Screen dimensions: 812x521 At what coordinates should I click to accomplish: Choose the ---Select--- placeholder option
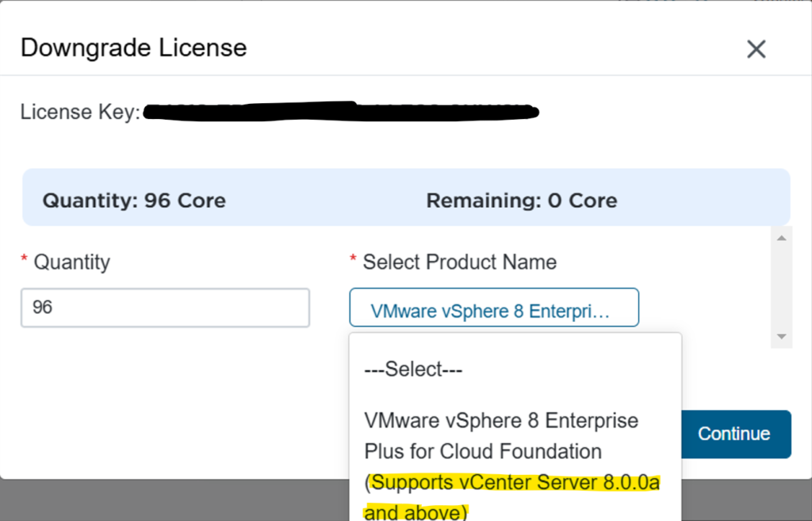point(413,370)
